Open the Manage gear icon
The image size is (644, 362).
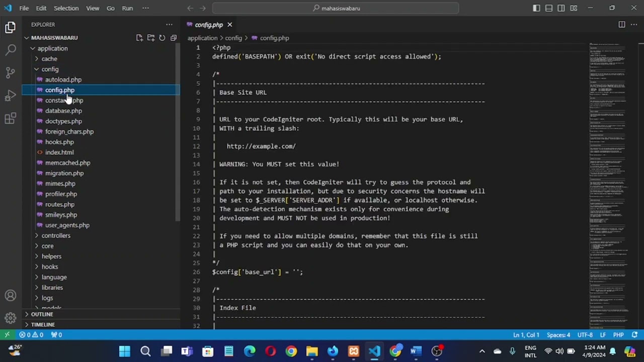(x=11, y=318)
